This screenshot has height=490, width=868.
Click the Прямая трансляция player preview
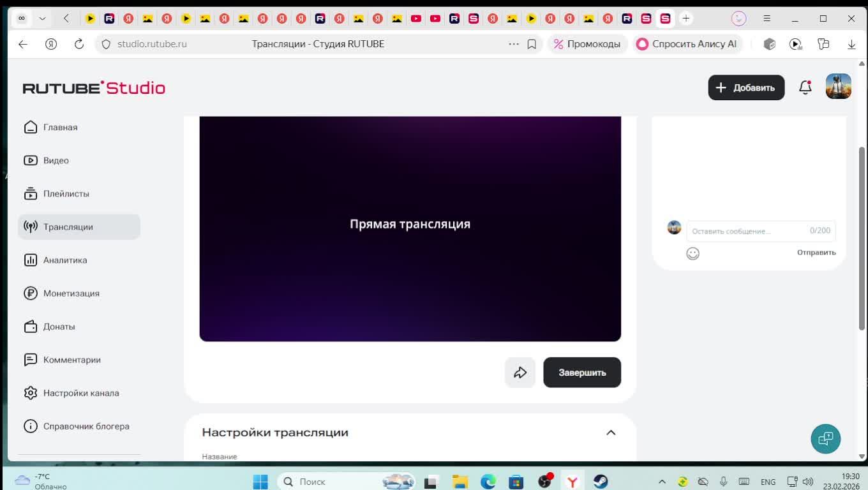click(x=410, y=228)
